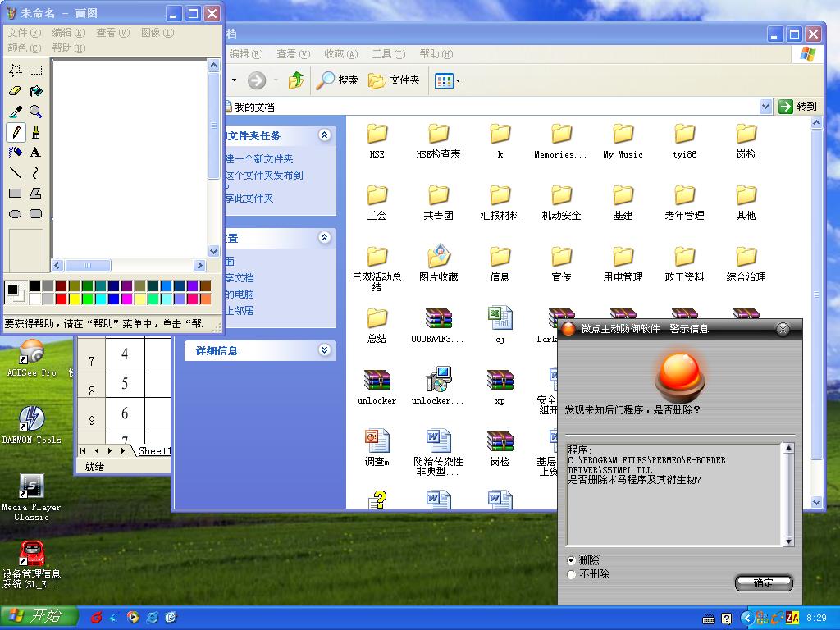Click the Forward arrow in Explorer toolbar

257,81
